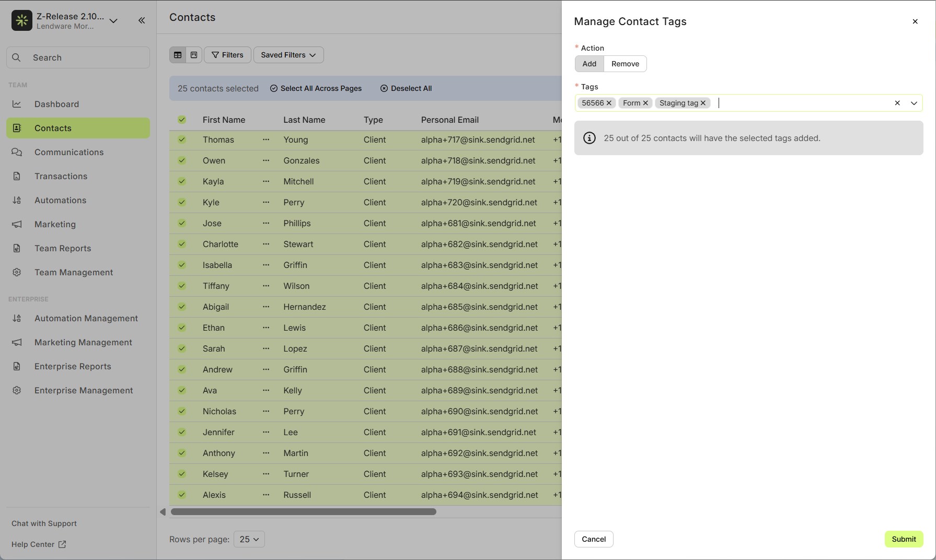Uncheck the Nicholas Perry row checkbox
Screen dimensions: 936x560
[x=182, y=411]
